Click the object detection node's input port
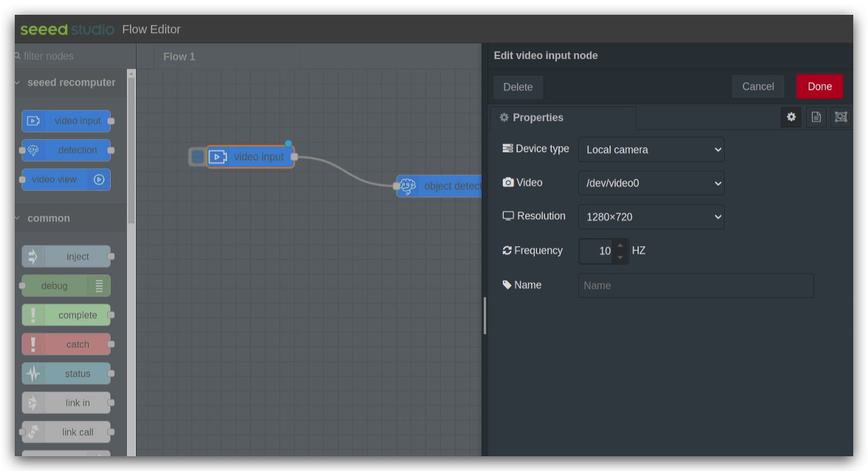Viewport: 868px width, 471px height. (x=397, y=186)
